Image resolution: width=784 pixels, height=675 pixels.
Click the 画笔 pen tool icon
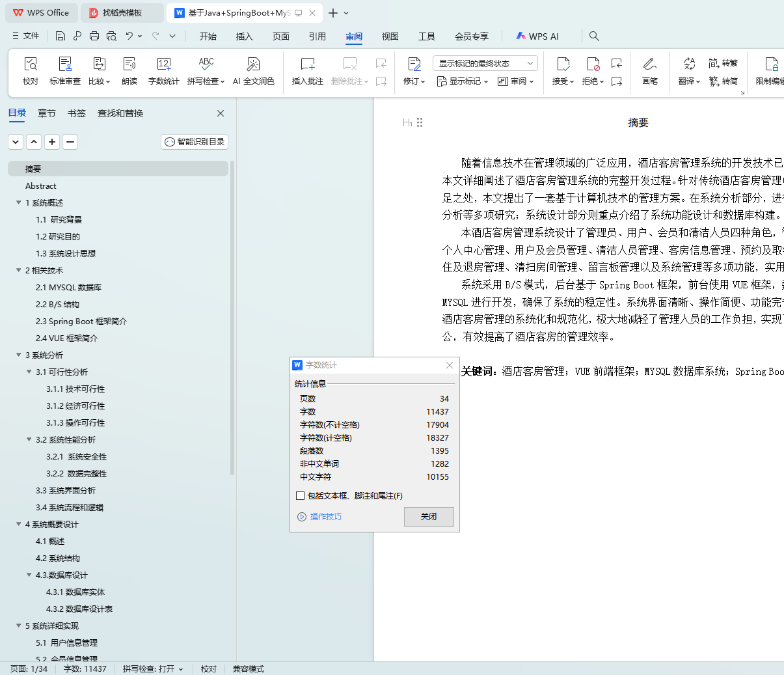point(649,64)
